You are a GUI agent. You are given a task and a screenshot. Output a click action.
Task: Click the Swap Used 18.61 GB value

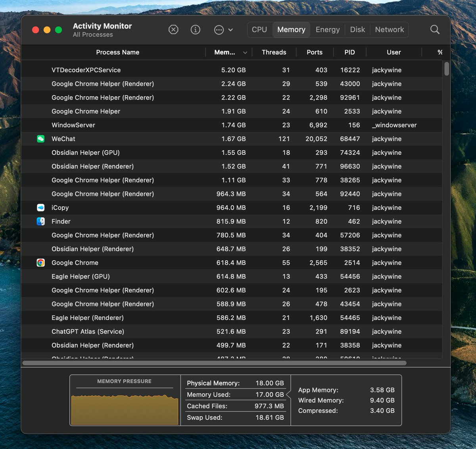pos(270,418)
